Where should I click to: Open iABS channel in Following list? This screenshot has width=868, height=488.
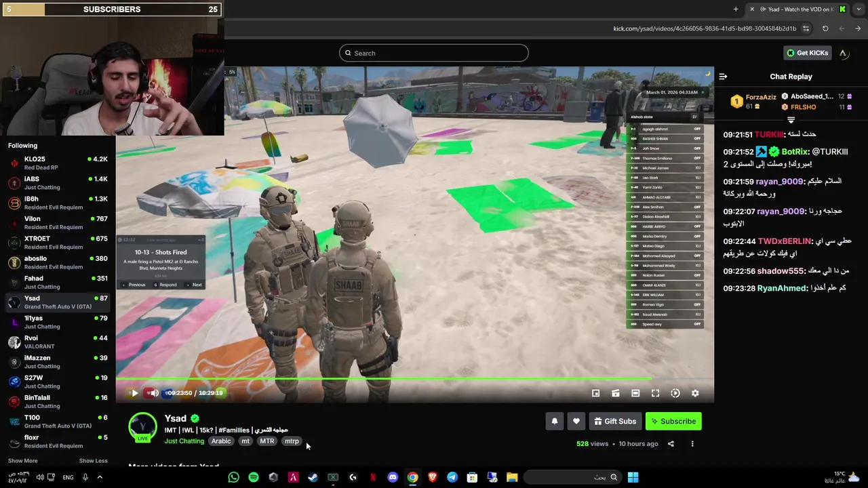click(x=58, y=183)
